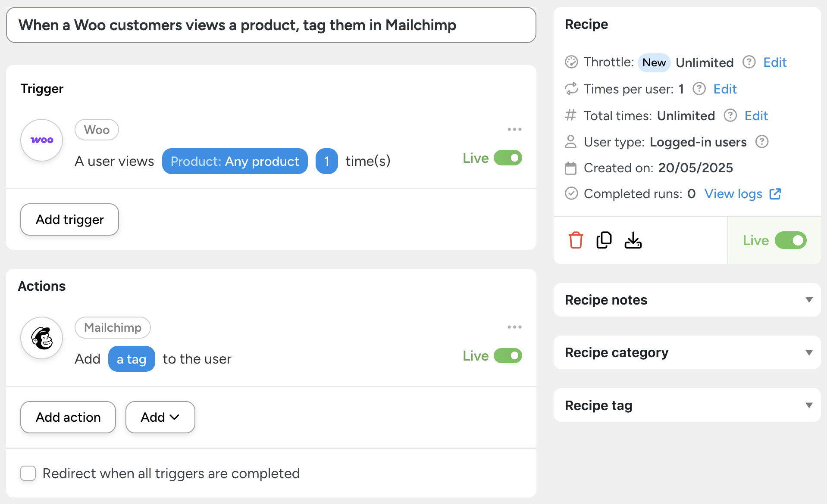Toggle the Woo trigger Live switch
827x504 pixels.
point(507,158)
